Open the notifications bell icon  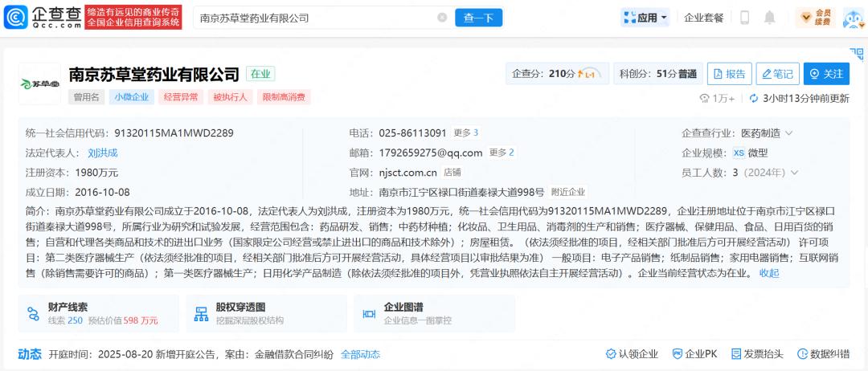tap(769, 18)
